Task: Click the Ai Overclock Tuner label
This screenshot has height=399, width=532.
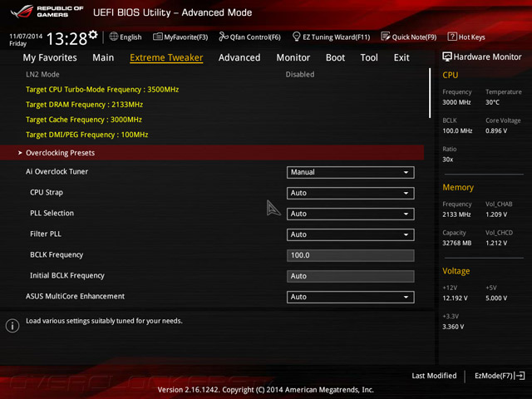Action: 57,172
